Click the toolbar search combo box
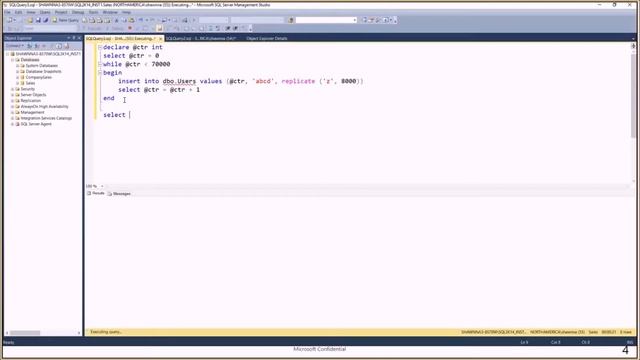The image size is (640, 360). tap(326, 20)
